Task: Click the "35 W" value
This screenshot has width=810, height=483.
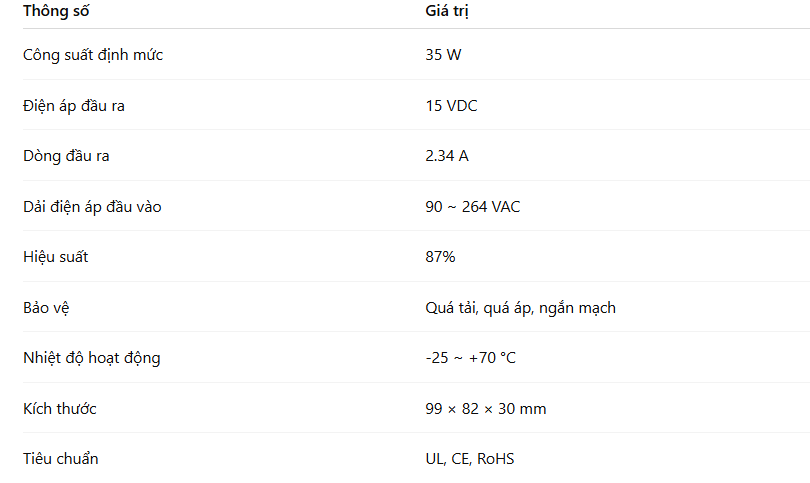Action: click(x=443, y=55)
